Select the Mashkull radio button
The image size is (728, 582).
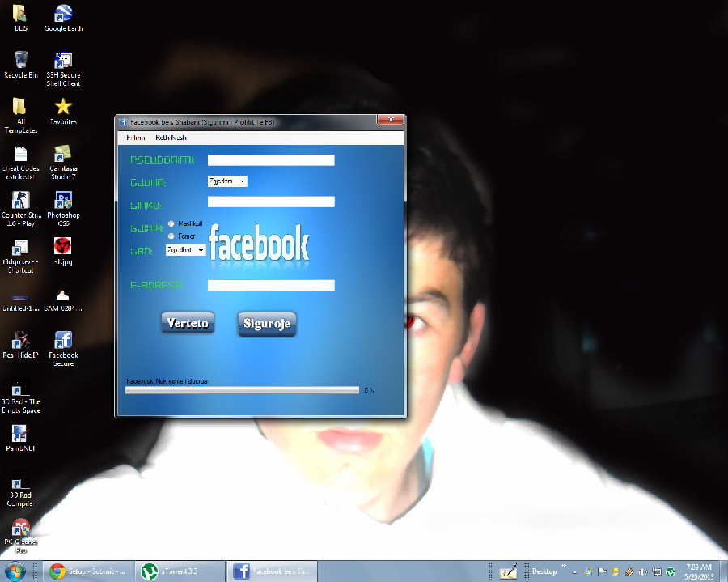tap(171, 224)
